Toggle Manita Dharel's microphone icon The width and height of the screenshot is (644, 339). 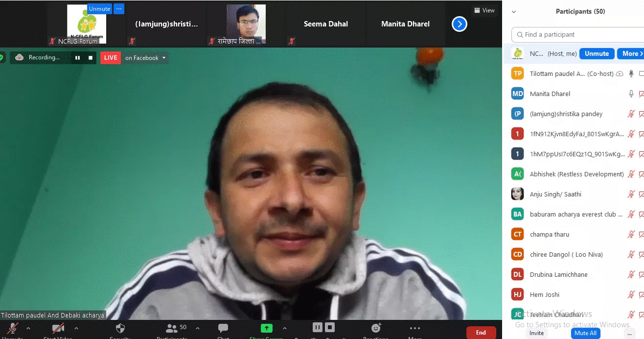pos(631,94)
